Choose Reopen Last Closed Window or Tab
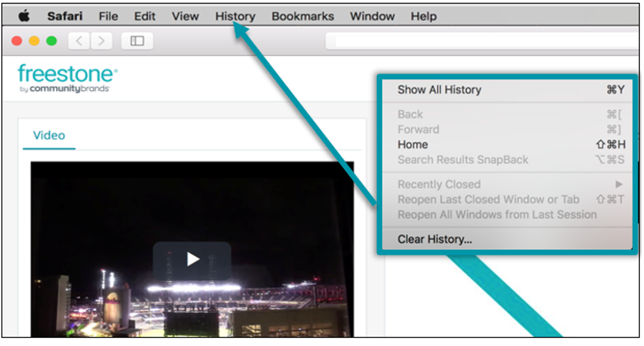The width and height of the screenshot is (644, 346). 507,199
